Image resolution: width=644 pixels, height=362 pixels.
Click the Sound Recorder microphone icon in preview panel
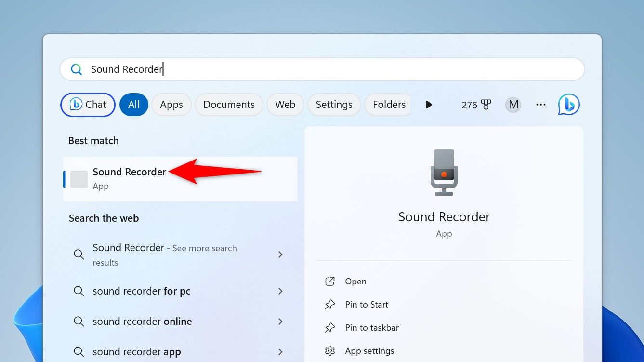click(444, 172)
